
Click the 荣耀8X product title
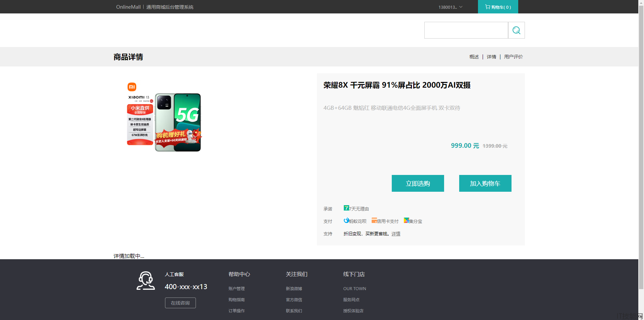click(397, 85)
